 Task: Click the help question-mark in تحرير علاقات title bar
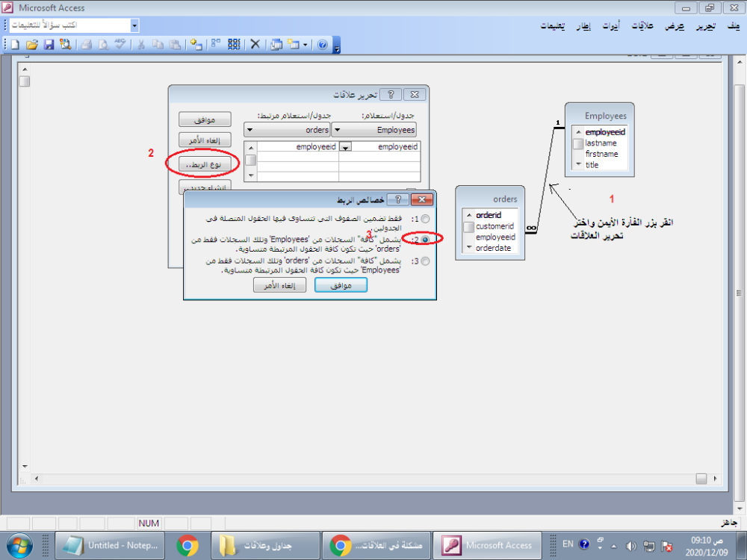tap(391, 94)
